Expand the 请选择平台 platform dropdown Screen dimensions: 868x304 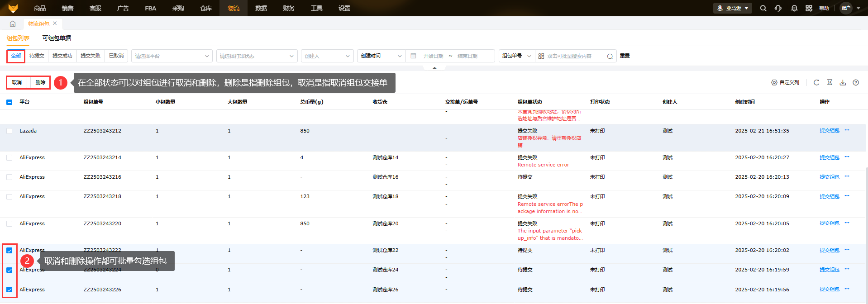172,56
